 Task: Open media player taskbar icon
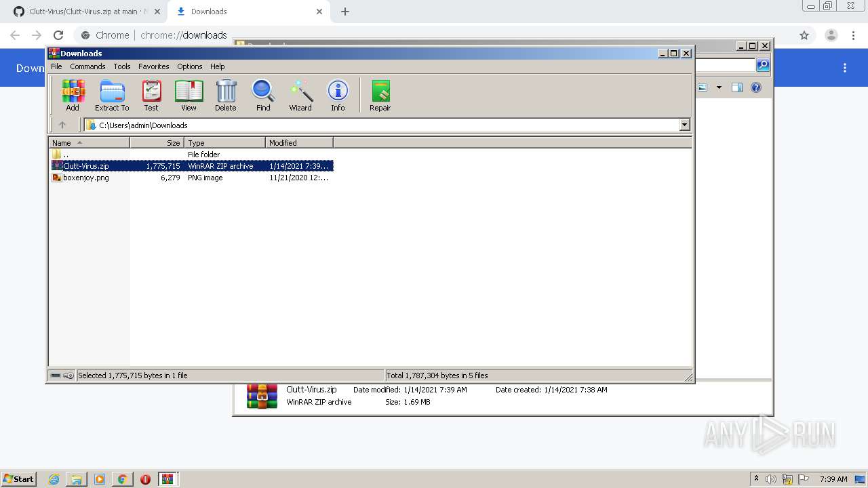100,479
